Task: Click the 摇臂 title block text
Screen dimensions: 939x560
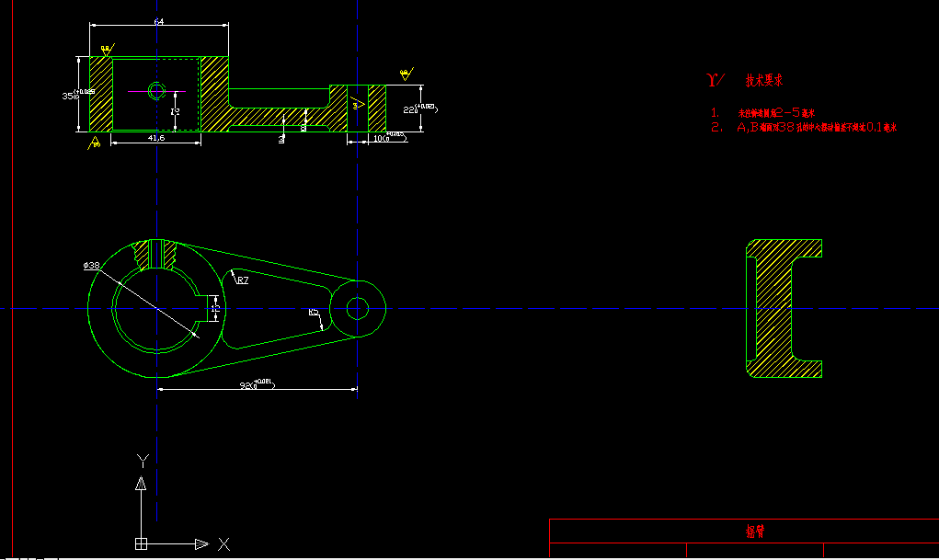Action: pyautogui.click(x=755, y=531)
